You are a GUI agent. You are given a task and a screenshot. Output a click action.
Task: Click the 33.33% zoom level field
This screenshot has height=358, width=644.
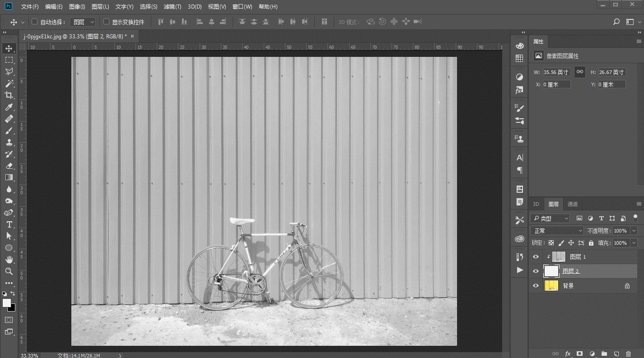29,356
